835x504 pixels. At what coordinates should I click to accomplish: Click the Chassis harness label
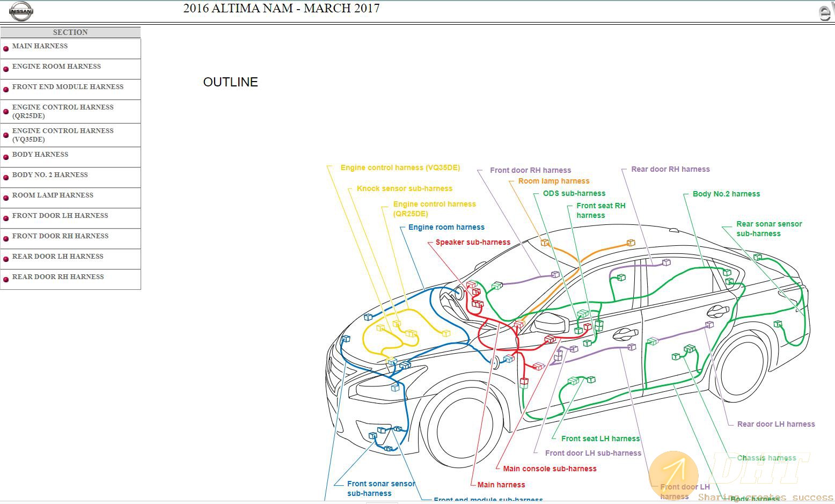pyautogui.click(x=766, y=458)
